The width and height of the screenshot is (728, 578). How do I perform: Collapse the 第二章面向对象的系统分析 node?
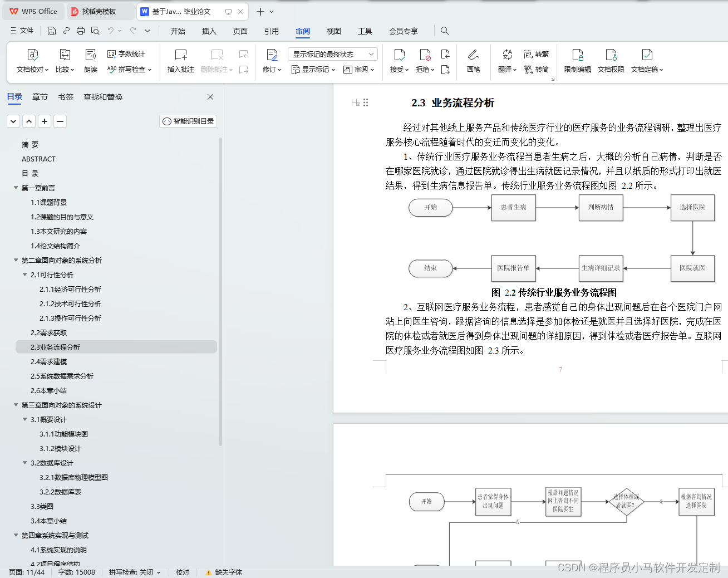(x=16, y=260)
